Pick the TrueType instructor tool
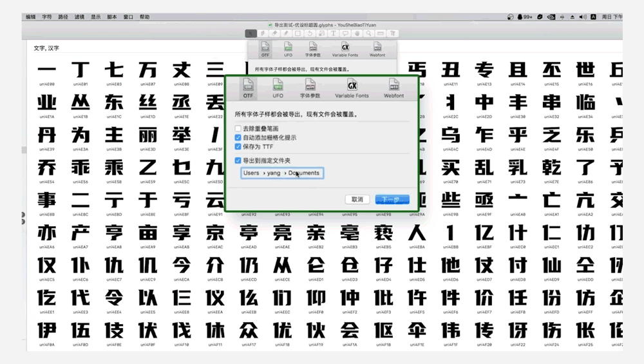The image size is (644, 364). click(393, 34)
